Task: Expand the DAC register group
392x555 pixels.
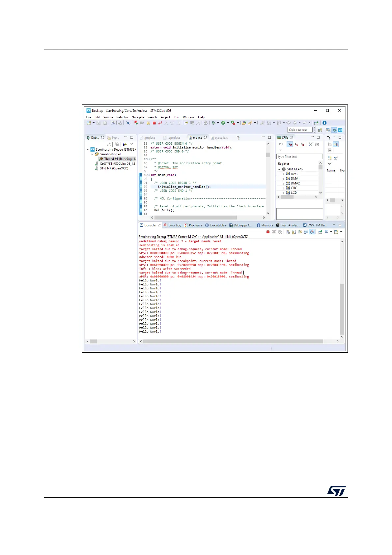Action: point(283,174)
